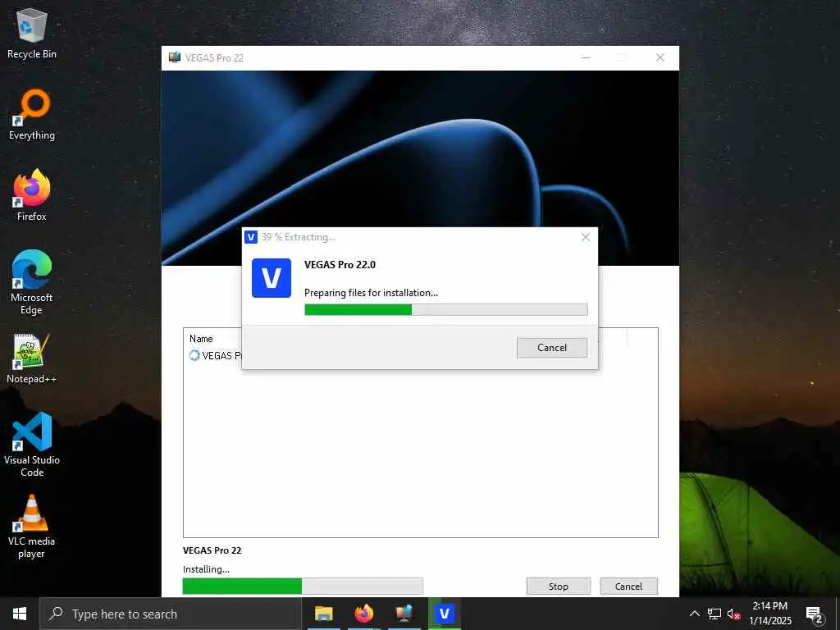This screenshot has width=840, height=630.
Task: Cancel the VEGAS Pro 22 installer window
Action: [628, 586]
